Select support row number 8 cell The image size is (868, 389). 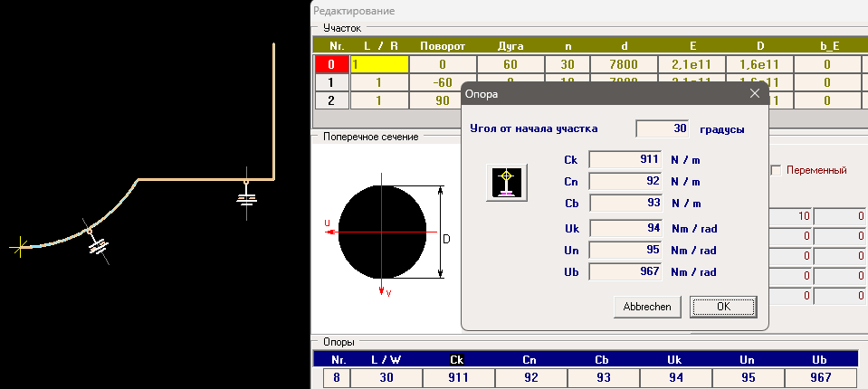[x=336, y=377]
